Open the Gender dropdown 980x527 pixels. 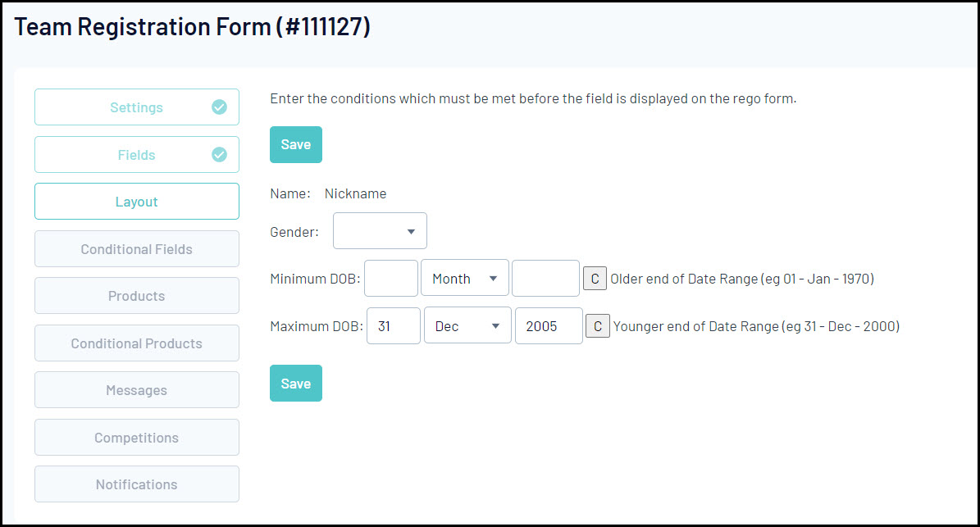tap(380, 231)
